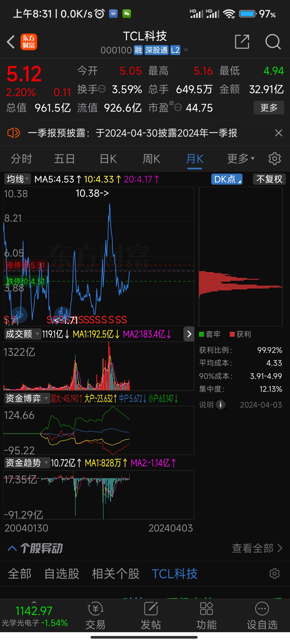This screenshot has height=644, width=290.
Task: Open 设自选 watchlist icon
Action: (262, 616)
